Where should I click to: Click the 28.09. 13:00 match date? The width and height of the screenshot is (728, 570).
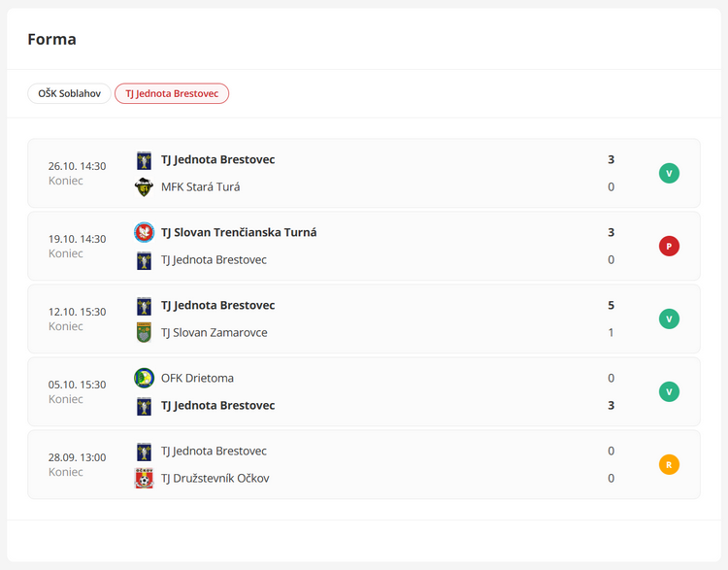click(x=77, y=457)
